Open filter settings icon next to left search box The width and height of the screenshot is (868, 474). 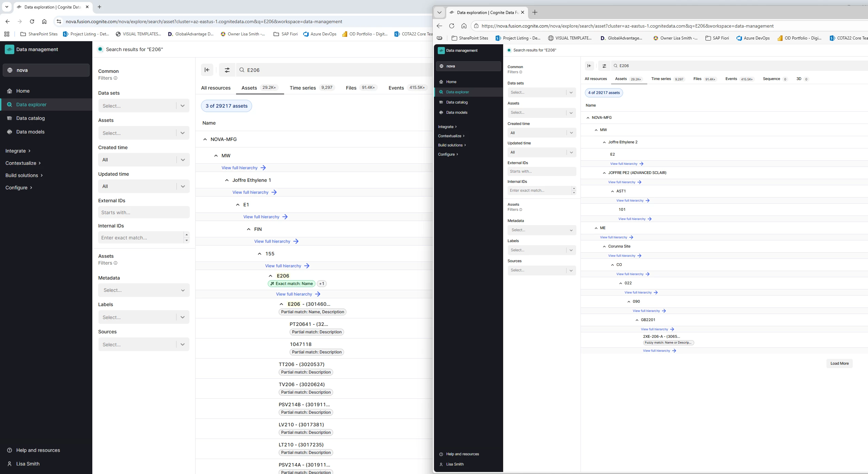click(x=227, y=70)
